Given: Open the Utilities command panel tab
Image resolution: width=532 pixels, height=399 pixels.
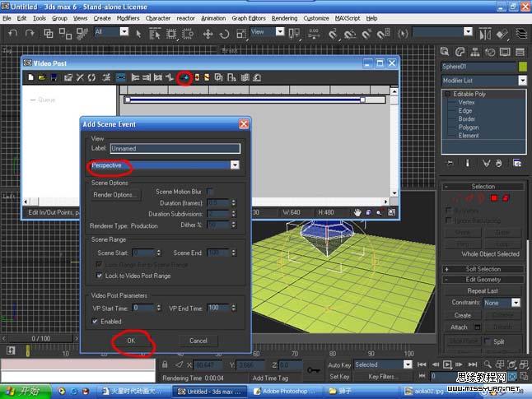Looking at the screenshot, I should click(x=520, y=52).
